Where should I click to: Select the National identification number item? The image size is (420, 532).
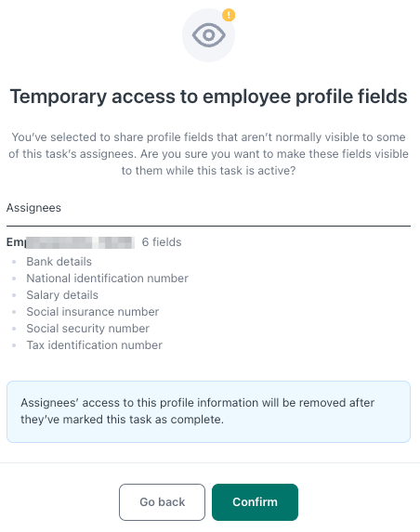click(x=107, y=279)
